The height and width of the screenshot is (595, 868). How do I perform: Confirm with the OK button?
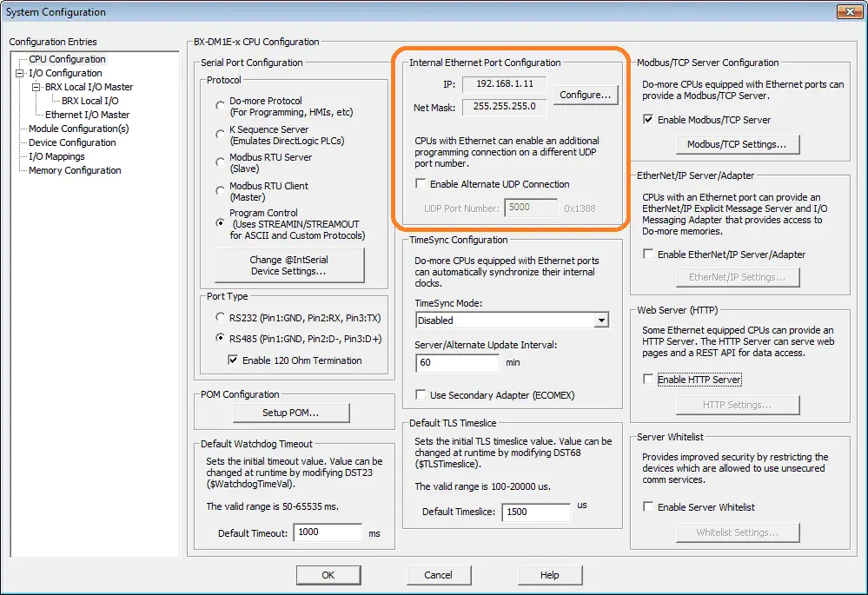pos(328,575)
